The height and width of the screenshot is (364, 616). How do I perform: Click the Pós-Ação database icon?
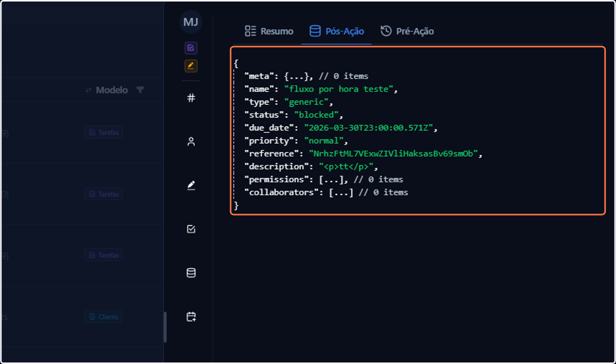(315, 31)
